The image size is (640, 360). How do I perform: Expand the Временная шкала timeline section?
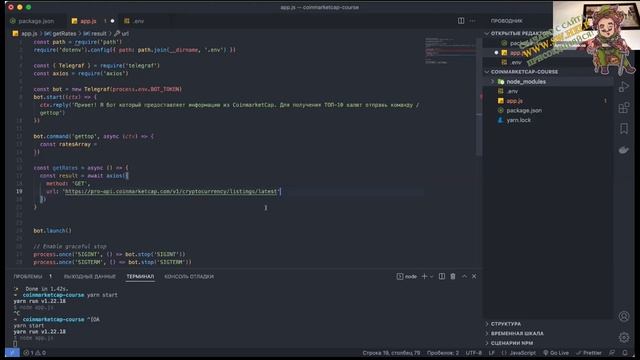[x=517, y=333]
